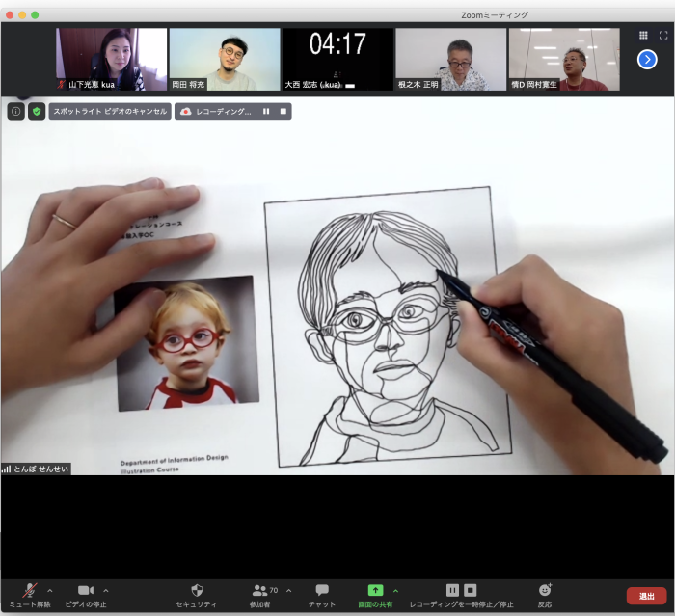Expand video options arrow beside camera
The height and width of the screenshot is (616, 675).
click(x=106, y=591)
